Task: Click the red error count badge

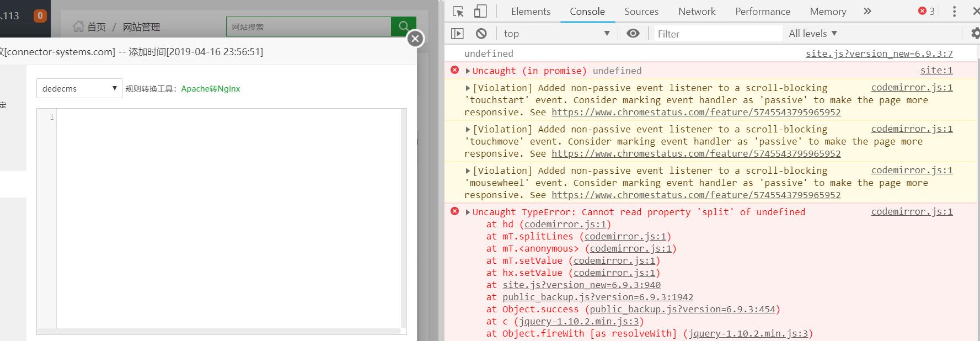Action: [x=927, y=11]
